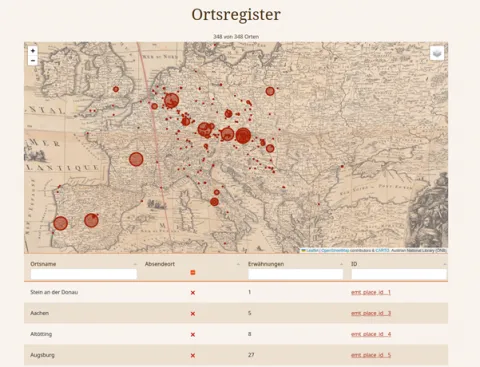Viewport: 480px width, 367px height.
Task: Click the red X in the Stein an der Donau row
Action: 193,293
